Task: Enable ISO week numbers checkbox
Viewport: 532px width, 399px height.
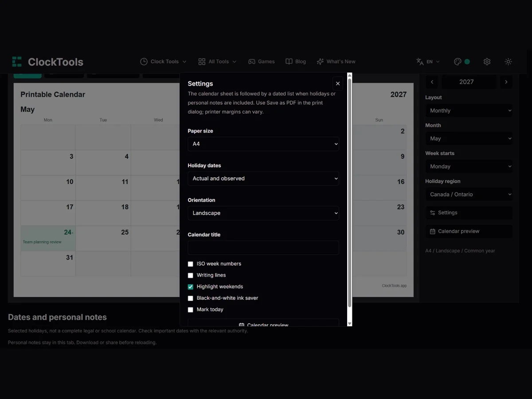Action: pos(191,264)
